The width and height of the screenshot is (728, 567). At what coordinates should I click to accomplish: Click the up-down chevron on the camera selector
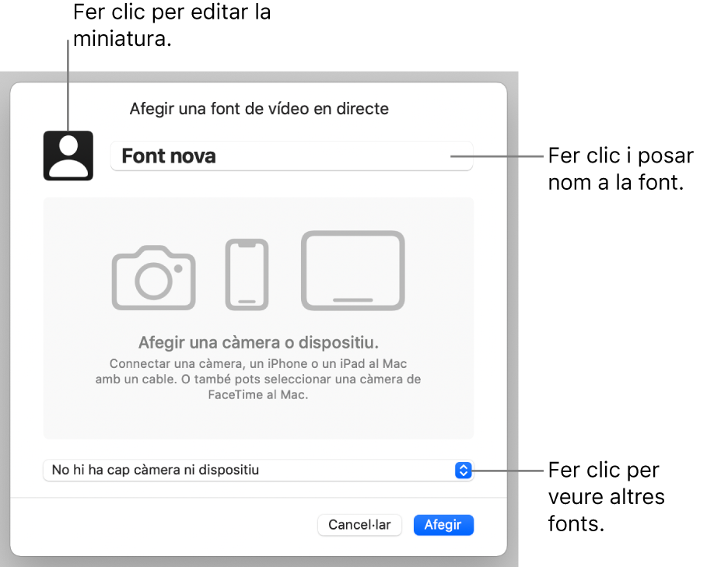[463, 470]
